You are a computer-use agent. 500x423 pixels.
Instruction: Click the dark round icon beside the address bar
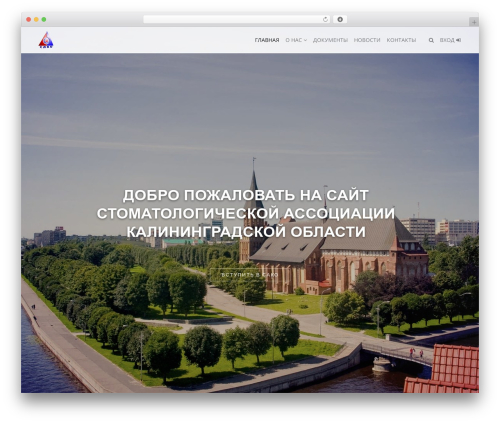click(x=340, y=20)
